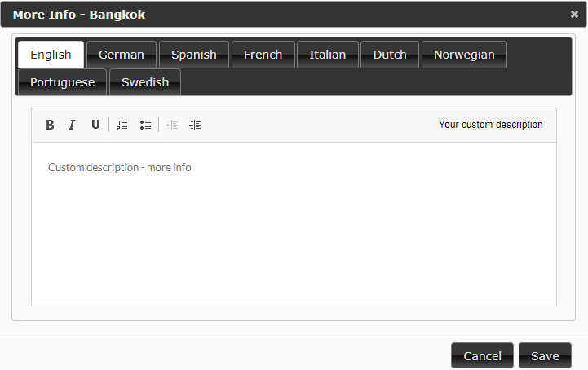Viewport: 588px width, 370px height.
Task: Open the Swedish tab
Action: click(x=145, y=82)
